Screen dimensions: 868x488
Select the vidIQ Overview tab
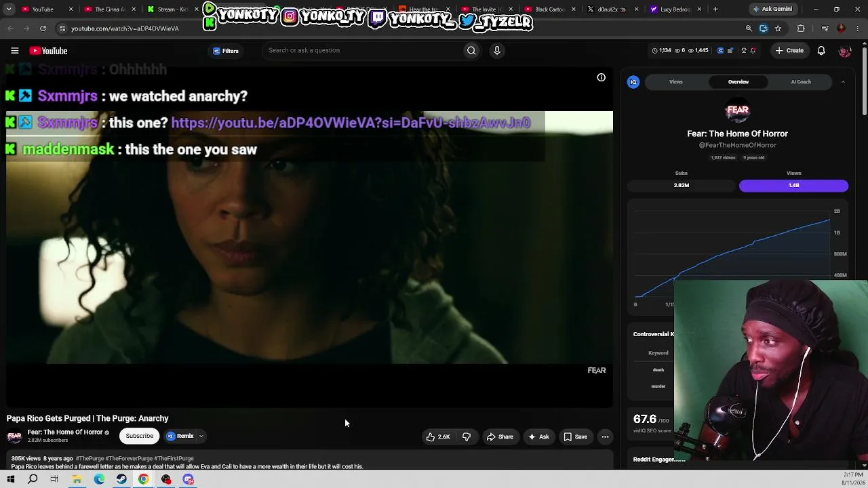[738, 82]
